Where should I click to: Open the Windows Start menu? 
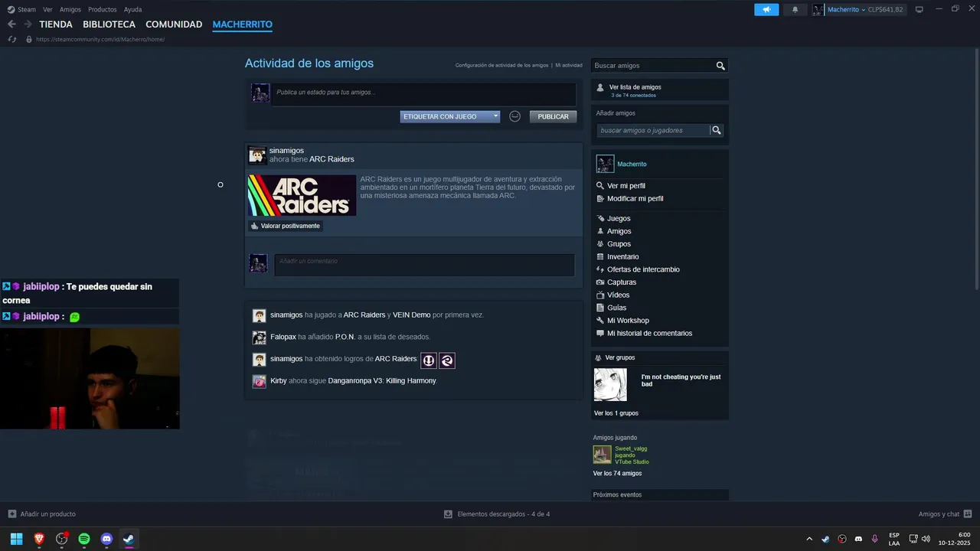click(x=16, y=539)
